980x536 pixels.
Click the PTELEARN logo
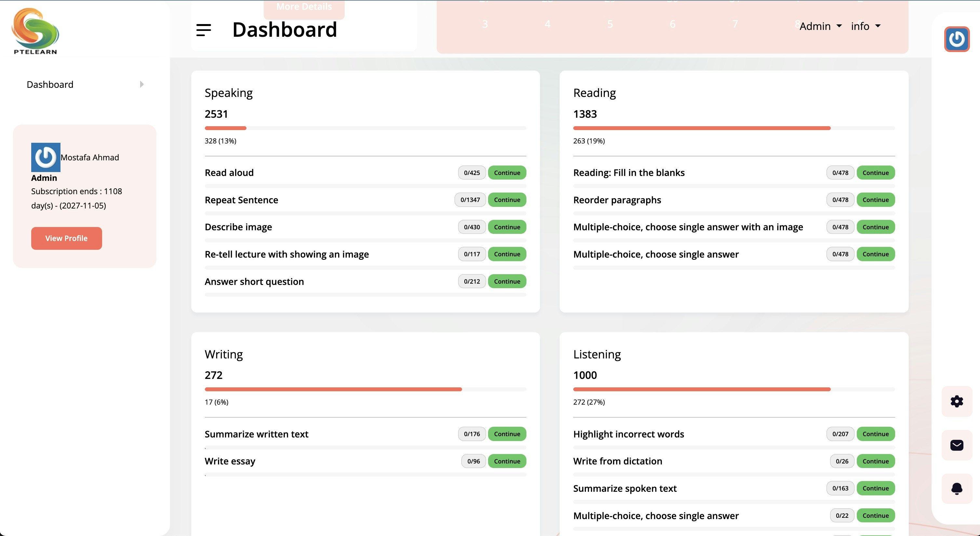(35, 32)
